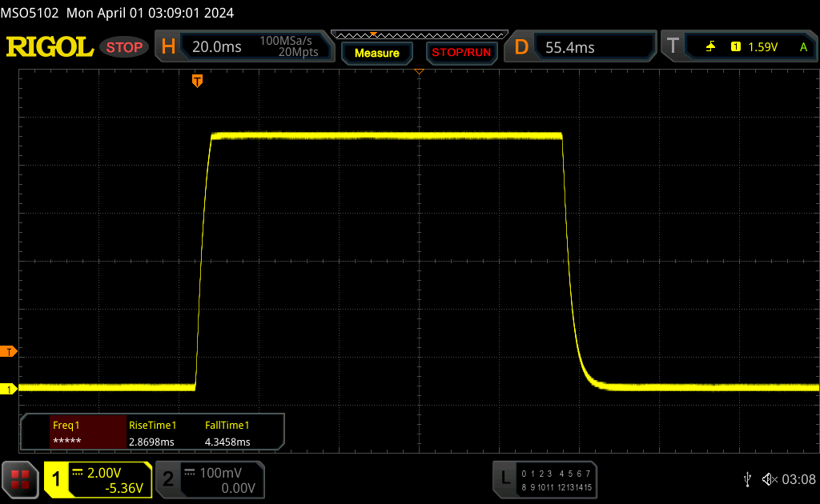Click the USB connection status icon
820x504 pixels.
click(x=747, y=479)
